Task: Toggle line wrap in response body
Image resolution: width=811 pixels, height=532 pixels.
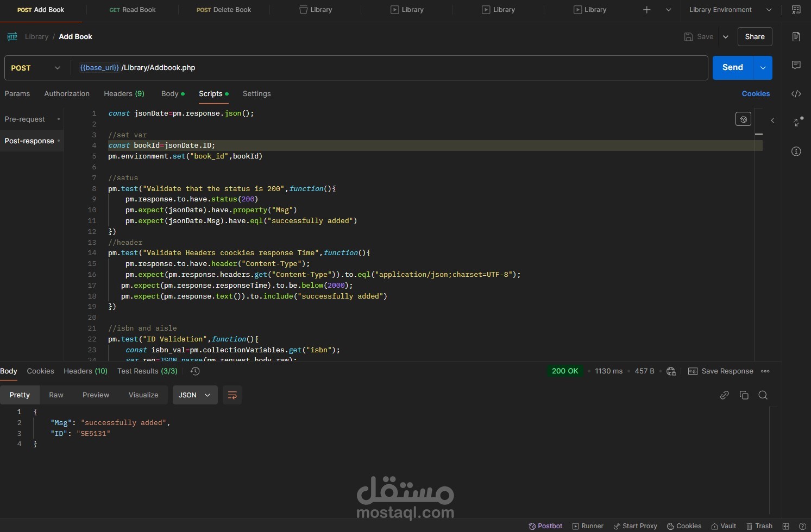Action: (x=232, y=395)
